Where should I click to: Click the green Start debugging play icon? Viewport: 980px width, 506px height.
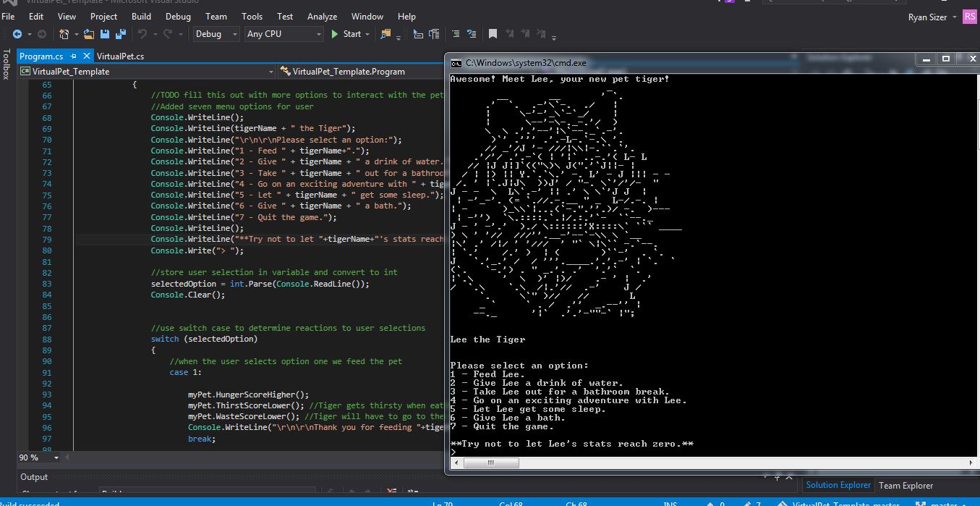(335, 34)
